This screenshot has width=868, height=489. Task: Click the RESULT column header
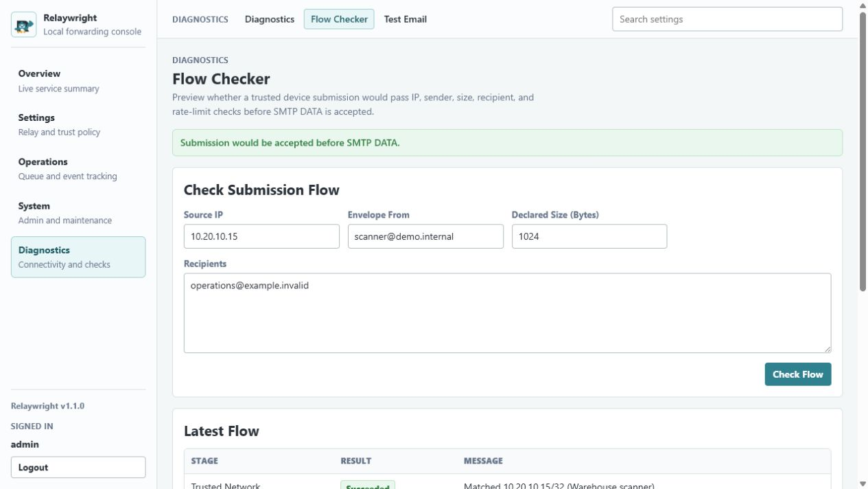(x=356, y=461)
